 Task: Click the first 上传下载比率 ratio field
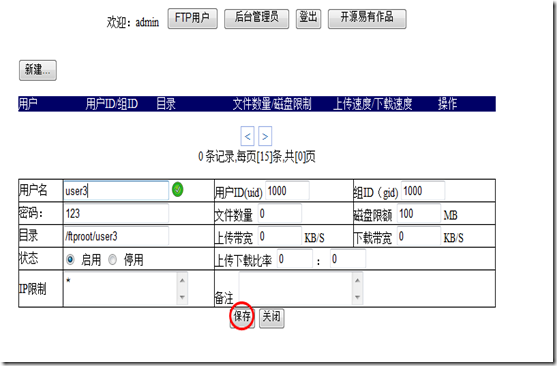(295, 259)
